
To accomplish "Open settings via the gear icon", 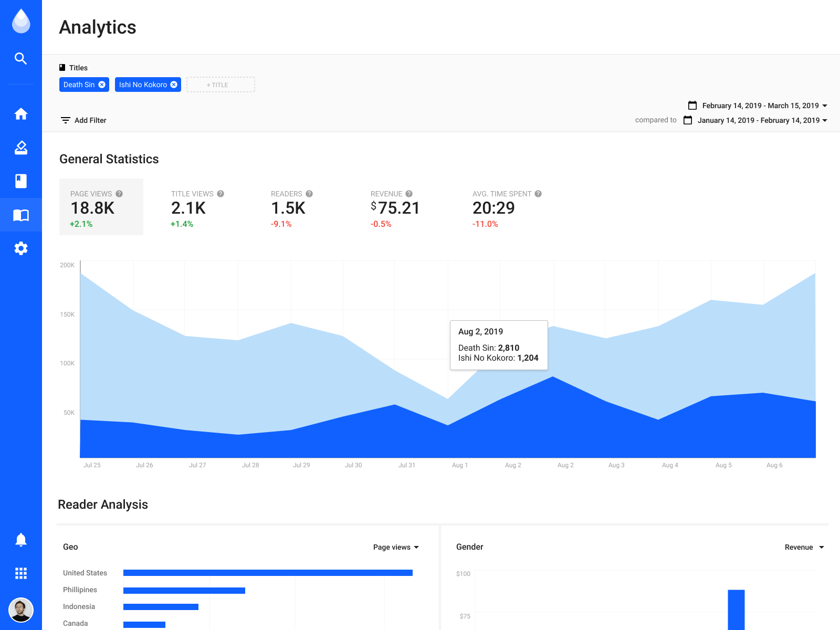I will coord(21,248).
